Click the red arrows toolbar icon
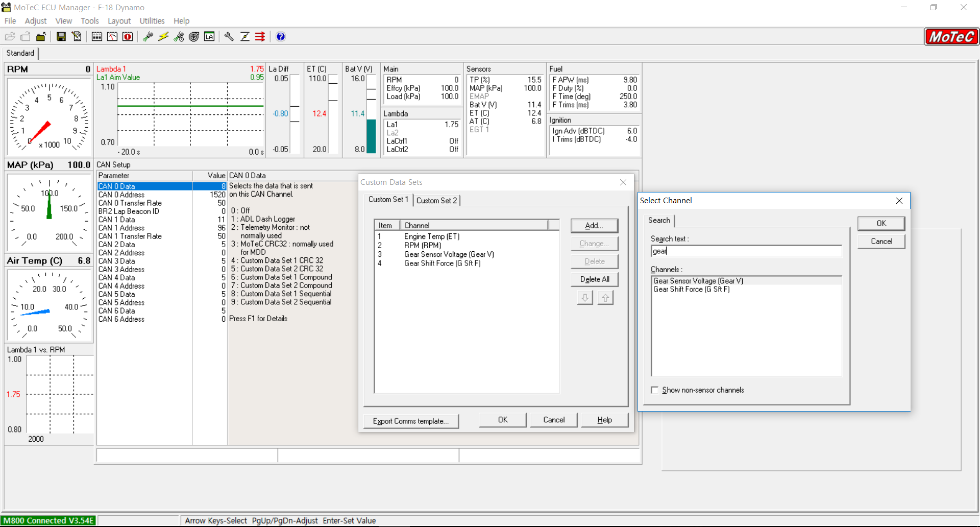 pyautogui.click(x=260, y=37)
